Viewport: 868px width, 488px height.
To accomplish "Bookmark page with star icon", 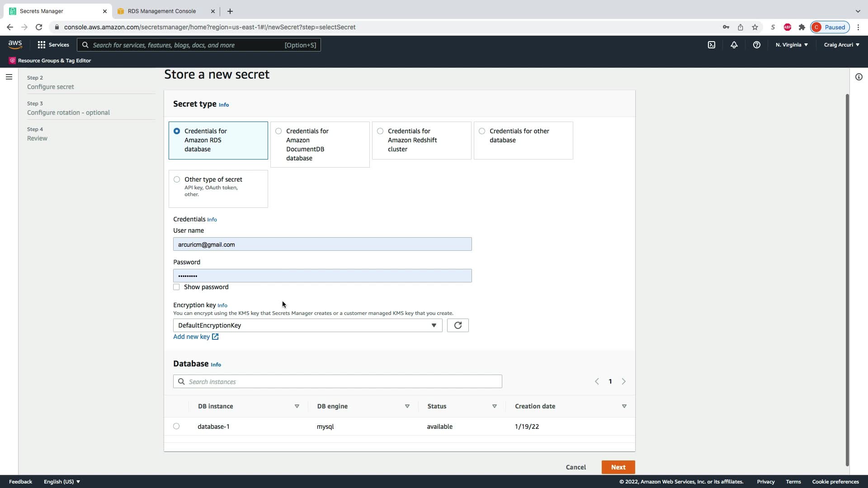I will click(755, 27).
